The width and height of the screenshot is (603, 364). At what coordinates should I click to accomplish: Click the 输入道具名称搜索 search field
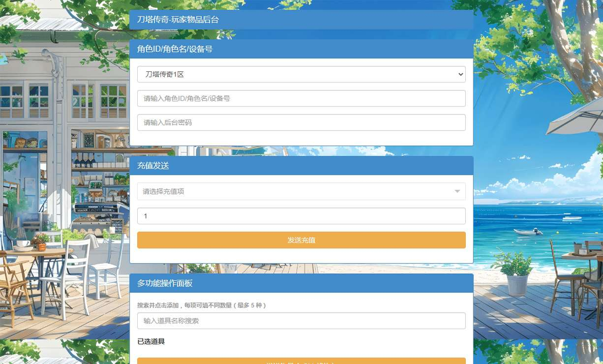coord(301,320)
